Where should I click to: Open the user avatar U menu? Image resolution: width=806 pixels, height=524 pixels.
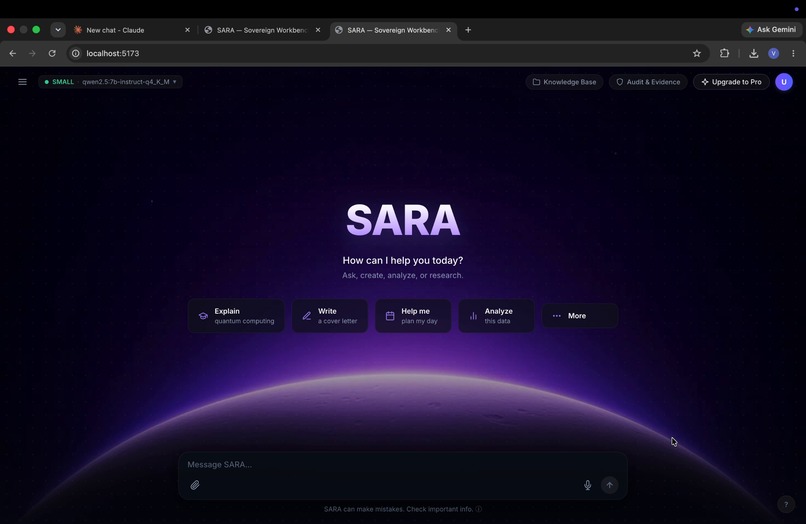click(x=784, y=82)
